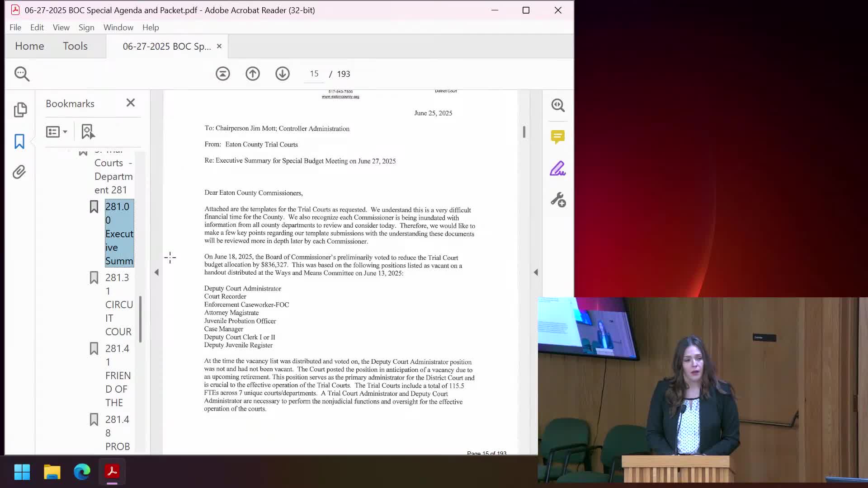Open the View menu
Screen dimensions: 868x488
(x=61, y=28)
